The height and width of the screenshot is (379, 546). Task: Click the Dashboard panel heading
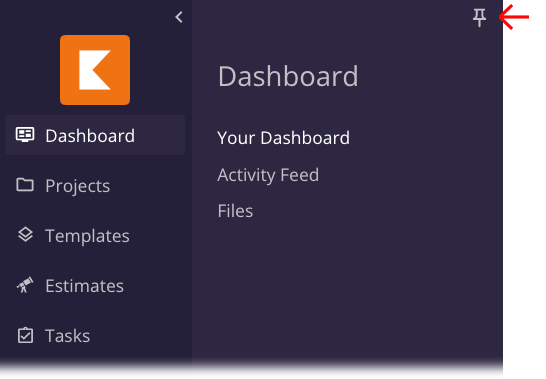pos(288,76)
